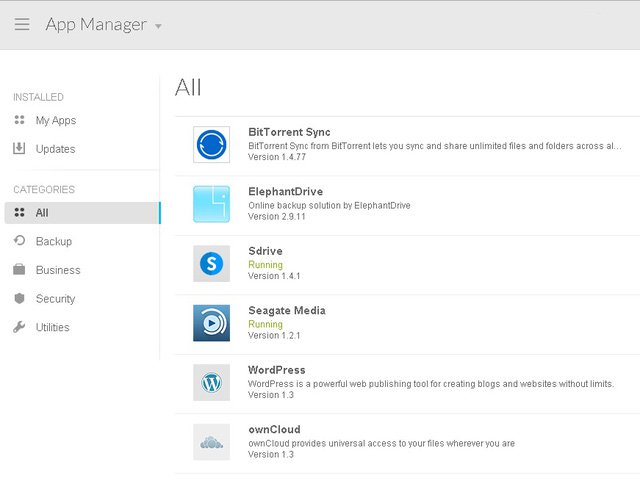Open the Sdrive app name
The height and width of the screenshot is (492, 640).
(x=265, y=251)
